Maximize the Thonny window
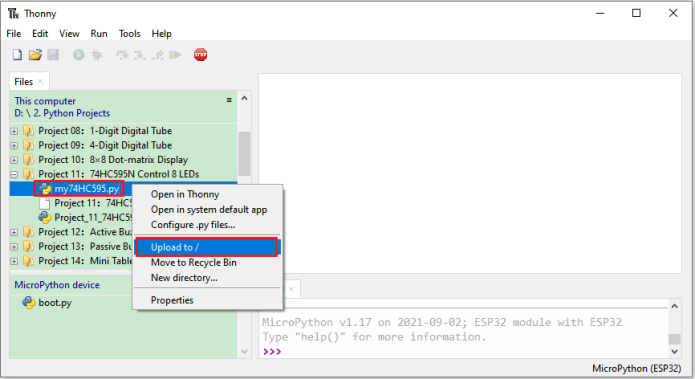Screen dimensions: 695x379 (x=636, y=13)
